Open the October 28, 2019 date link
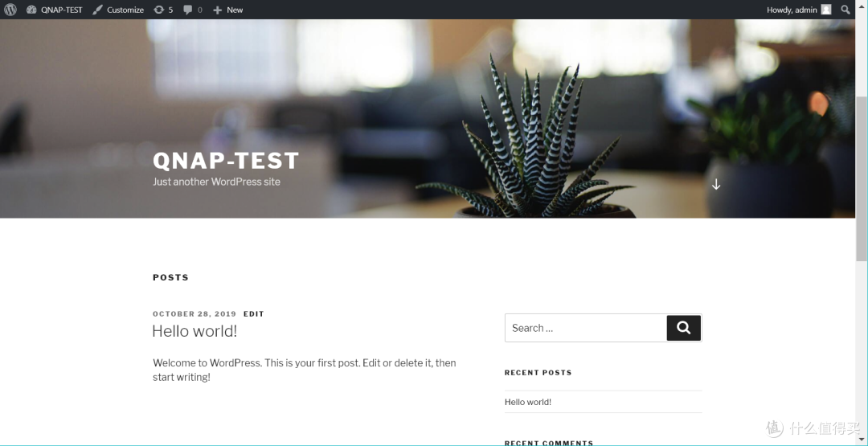 [194, 314]
